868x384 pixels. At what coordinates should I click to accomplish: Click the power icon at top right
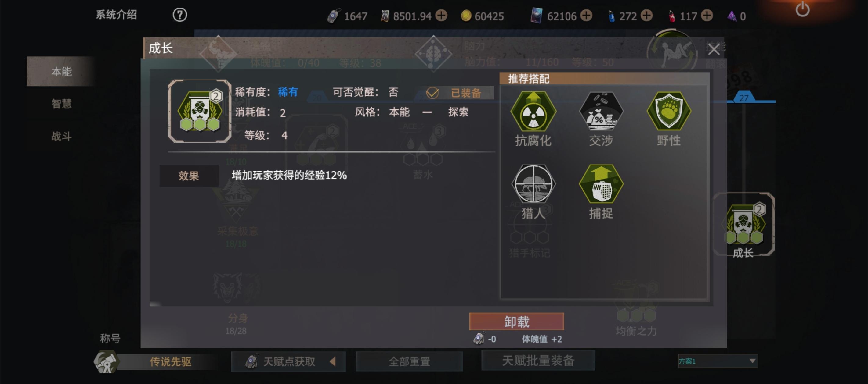pyautogui.click(x=802, y=9)
